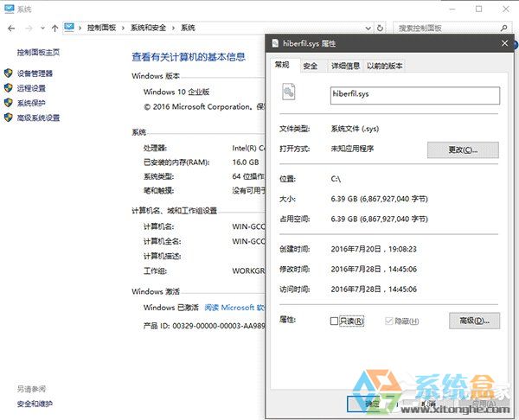This screenshot has height=420, width=519.
Task: Open 控制面板 breadcrumb
Action: (101, 29)
